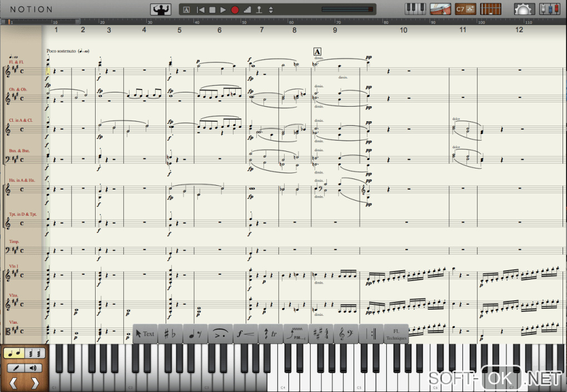567x392 pixels.
Task: Open note and rest values palette
Action: coord(195,334)
